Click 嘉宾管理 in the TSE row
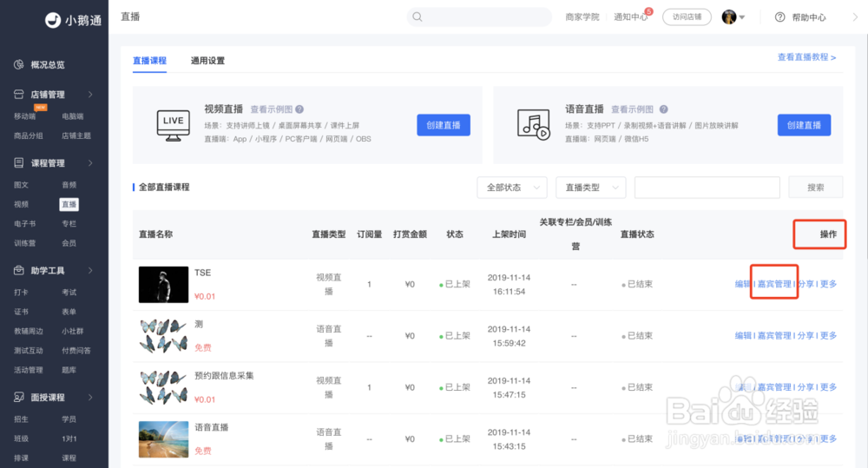 (x=774, y=284)
